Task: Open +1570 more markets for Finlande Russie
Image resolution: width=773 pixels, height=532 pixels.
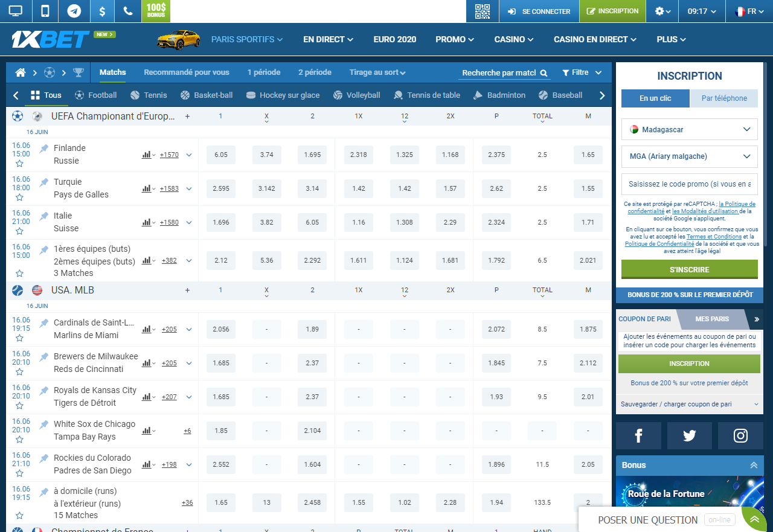Action: (169, 155)
